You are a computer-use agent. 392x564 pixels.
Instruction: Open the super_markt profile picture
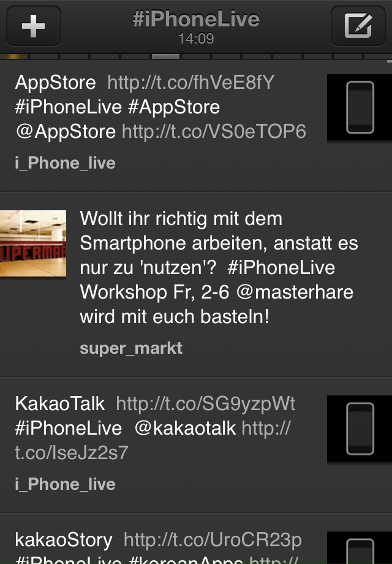tap(33, 243)
